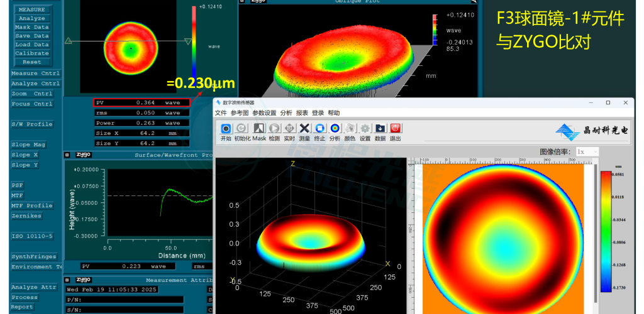Click the profile PV 0.223 wave value

(x=128, y=266)
